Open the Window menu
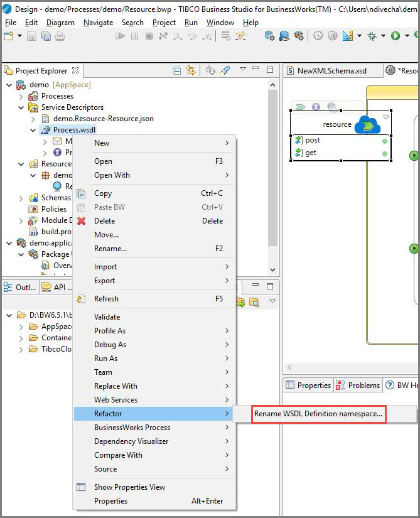Screen dimensions: 420x518 tap(220, 23)
